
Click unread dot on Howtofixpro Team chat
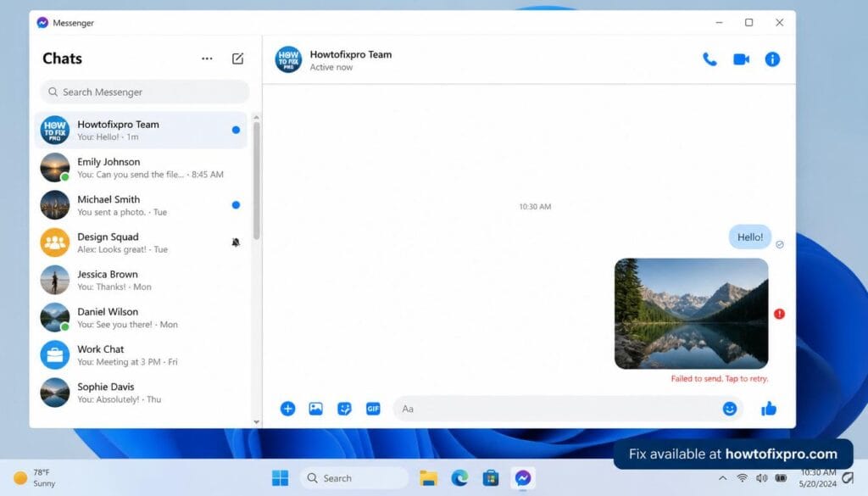pos(236,130)
